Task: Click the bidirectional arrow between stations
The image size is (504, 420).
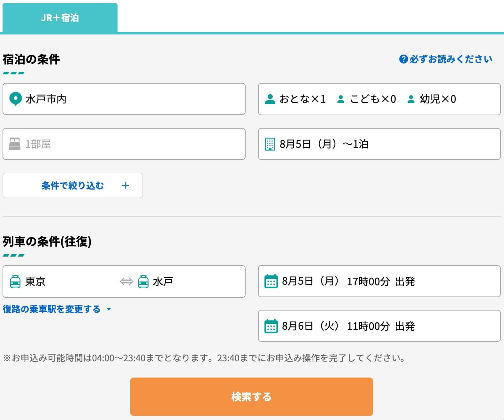Action: point(126,281)
